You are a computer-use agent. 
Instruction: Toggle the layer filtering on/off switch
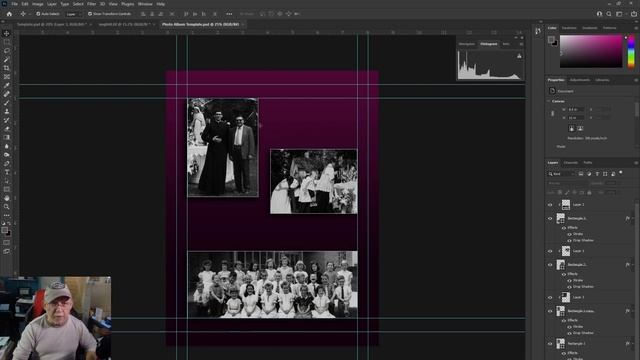(x=621, y=173)
